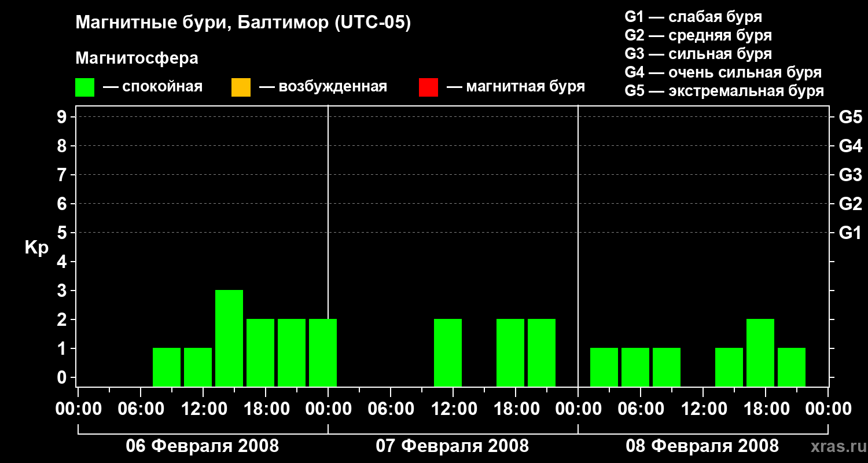Click the '12:00' time label above 06 Февраля
The height and width of the screenshot is (463, 868).
pos(204,409)
